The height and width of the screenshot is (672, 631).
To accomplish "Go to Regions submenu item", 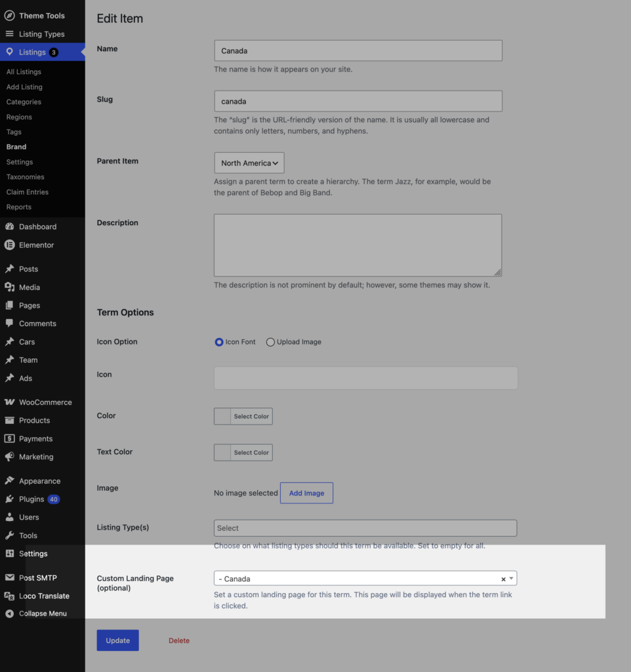I will (19, 117).
